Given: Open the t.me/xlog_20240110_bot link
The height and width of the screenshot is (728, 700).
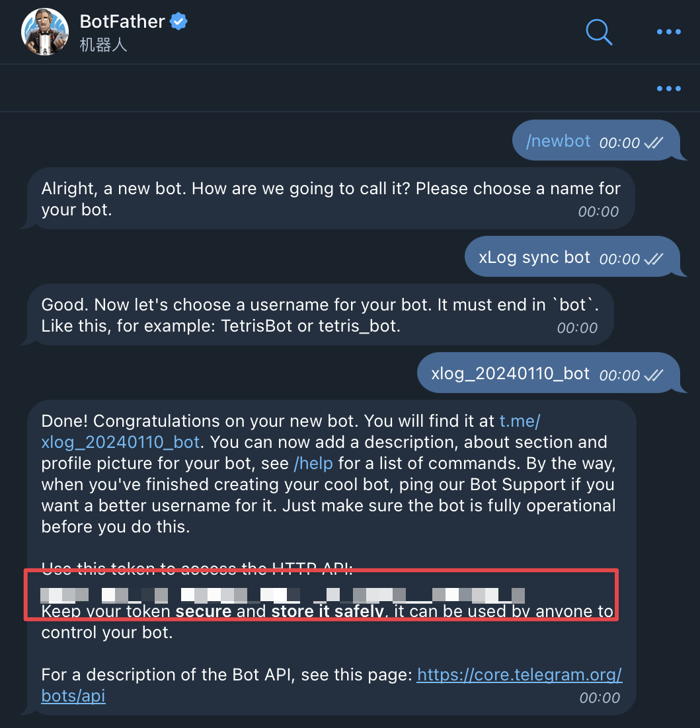Looking at the screenshot, I should [120, 442].
